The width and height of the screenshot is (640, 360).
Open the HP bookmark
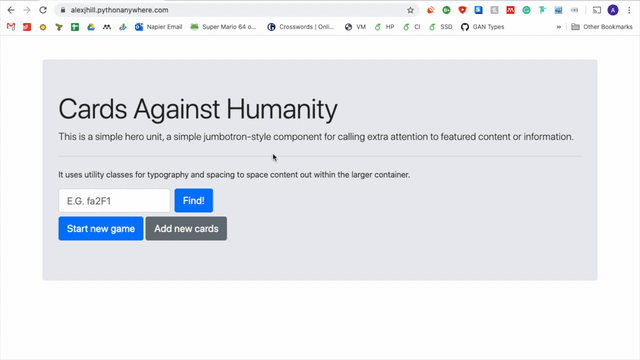click(384, 27)
